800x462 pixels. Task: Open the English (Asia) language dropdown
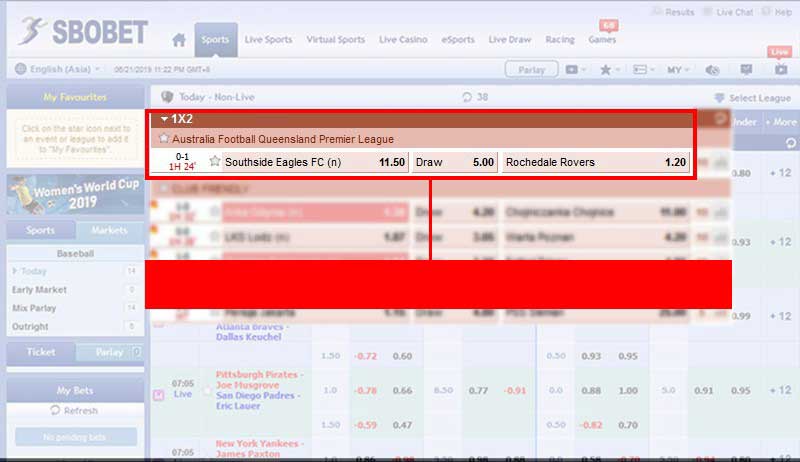(58, 69)
